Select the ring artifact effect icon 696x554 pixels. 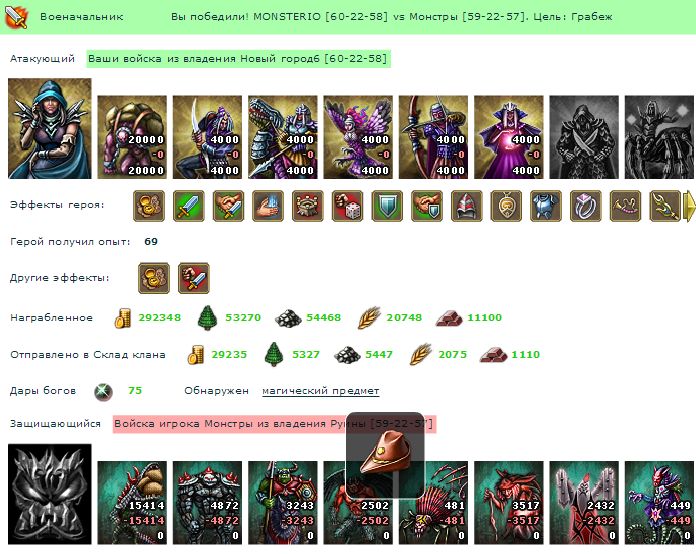click(585, 206)
